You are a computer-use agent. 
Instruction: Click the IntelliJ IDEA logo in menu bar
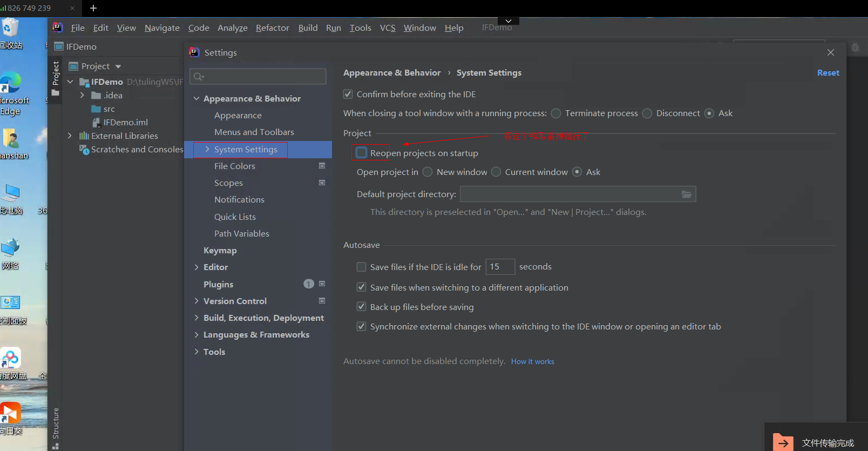(x=57, y=28)
